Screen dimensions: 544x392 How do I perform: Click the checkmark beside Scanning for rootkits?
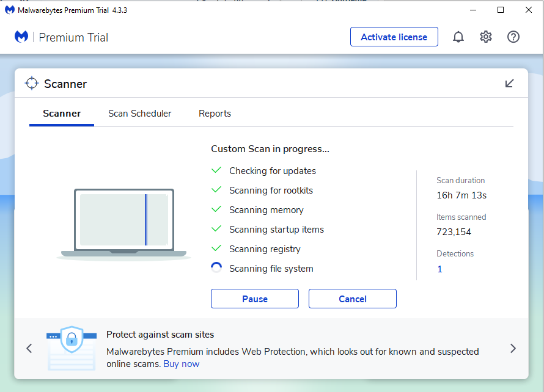216,189
